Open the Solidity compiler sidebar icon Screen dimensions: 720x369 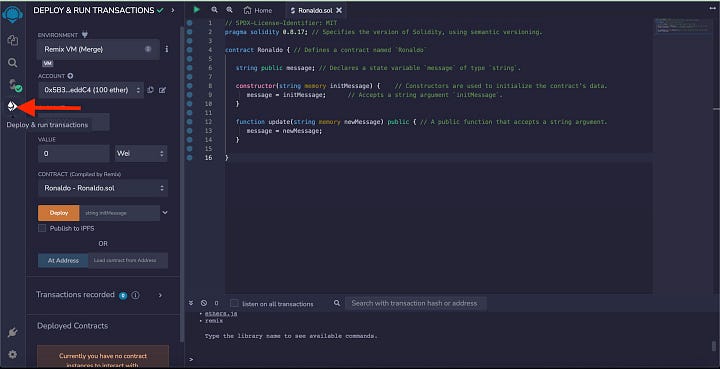14,85
